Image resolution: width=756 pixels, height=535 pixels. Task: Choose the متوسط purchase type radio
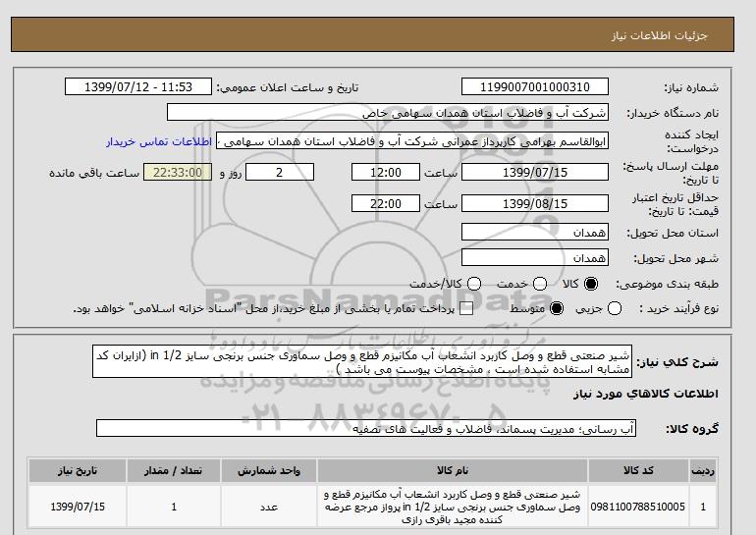click(x=557, y=308)
